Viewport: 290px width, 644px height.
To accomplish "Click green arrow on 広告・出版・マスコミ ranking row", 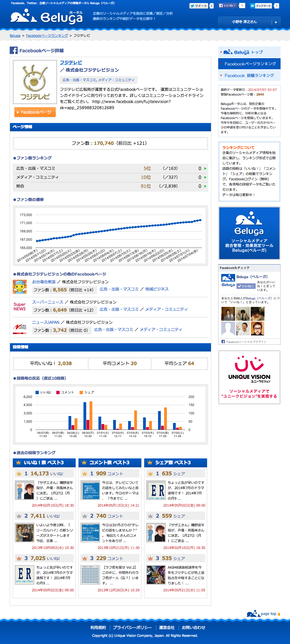I will (x=205, y=168).
